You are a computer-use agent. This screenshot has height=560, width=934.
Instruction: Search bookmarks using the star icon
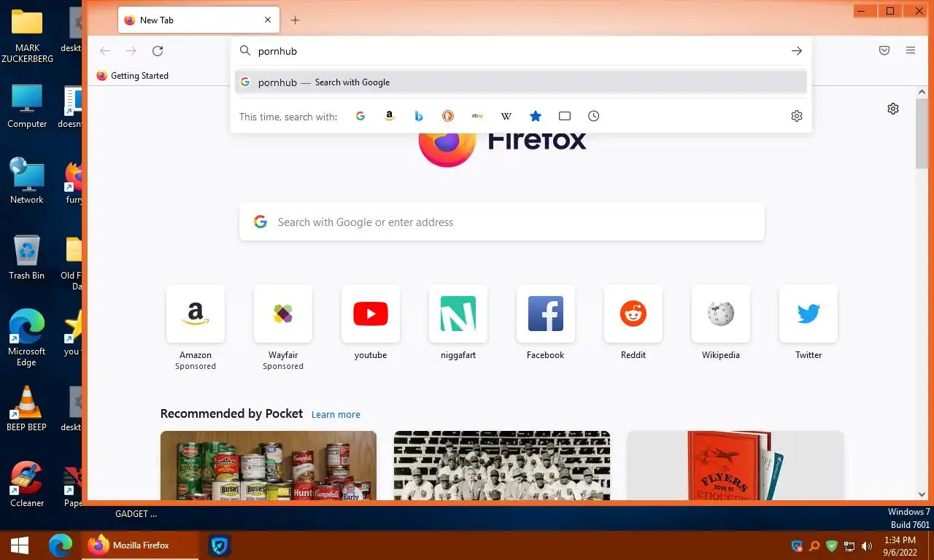coord(536,116)
